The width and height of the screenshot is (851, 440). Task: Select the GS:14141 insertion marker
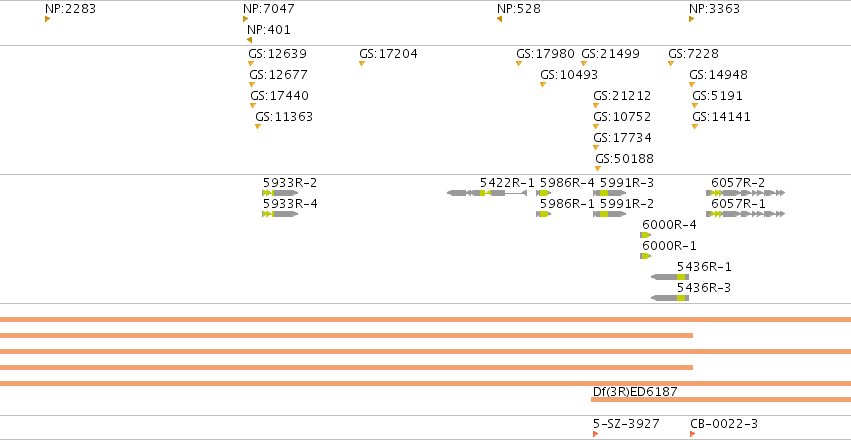(x=695, y=126)
